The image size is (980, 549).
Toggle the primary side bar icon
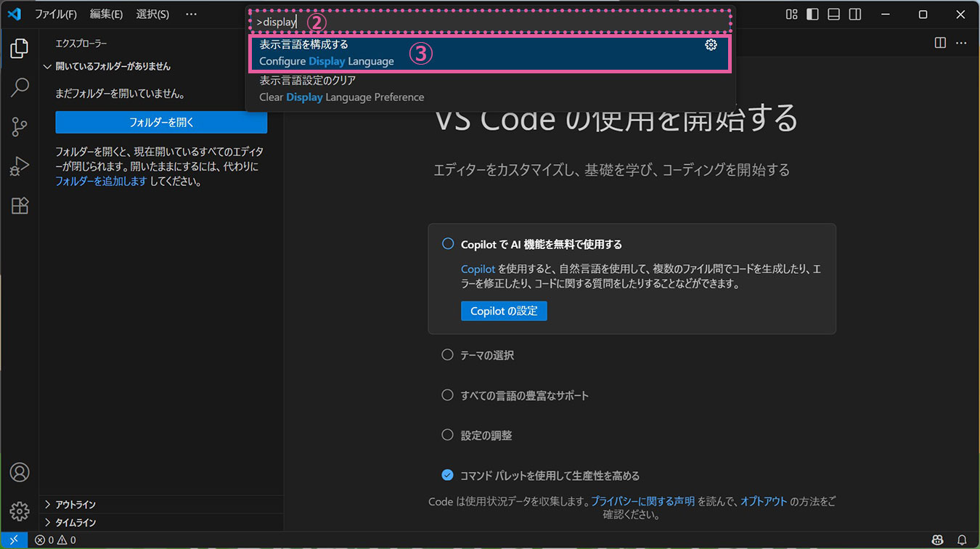pyautogui.click(x=813, y=15)
